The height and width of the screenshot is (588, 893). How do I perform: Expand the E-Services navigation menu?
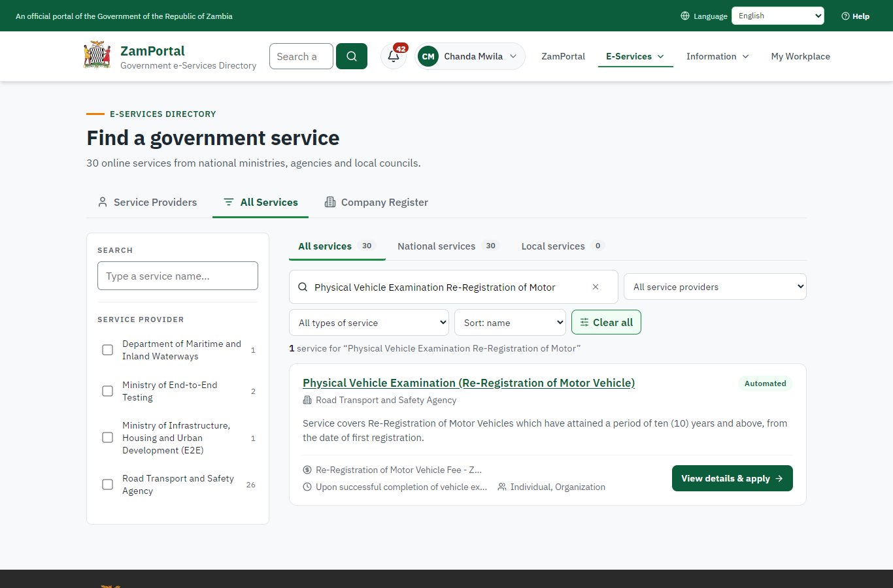coord(635,56)
